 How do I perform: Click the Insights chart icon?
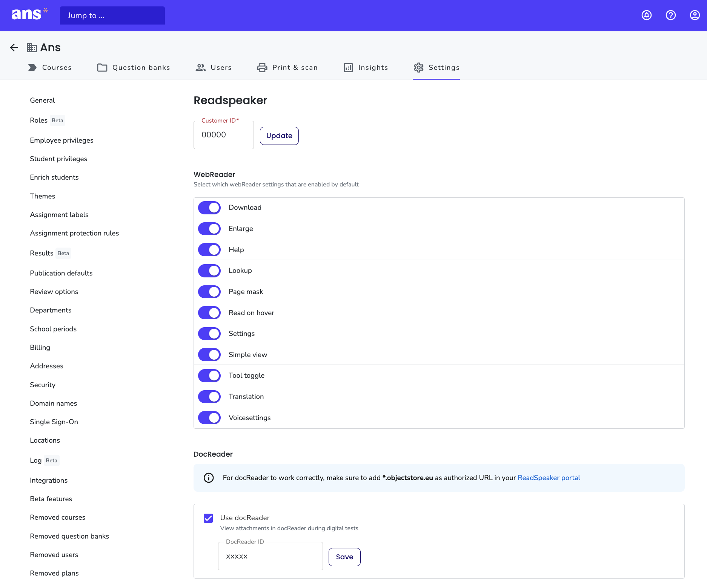tap(348, 68)
